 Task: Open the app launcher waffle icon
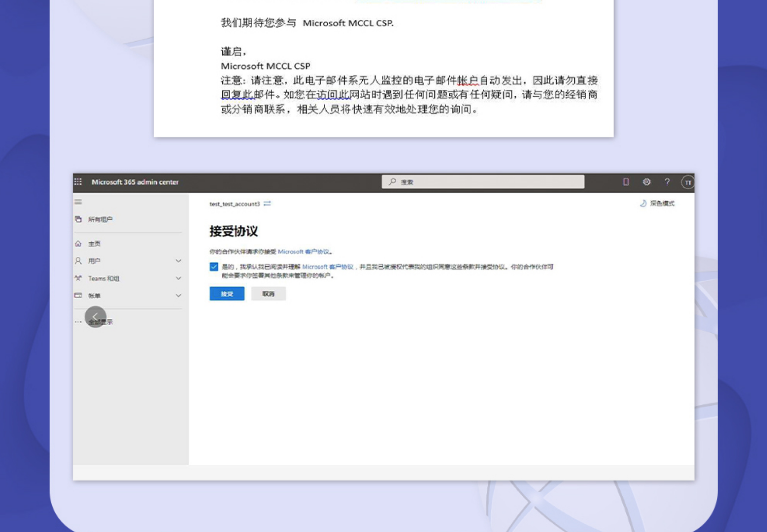coord(78,182)
